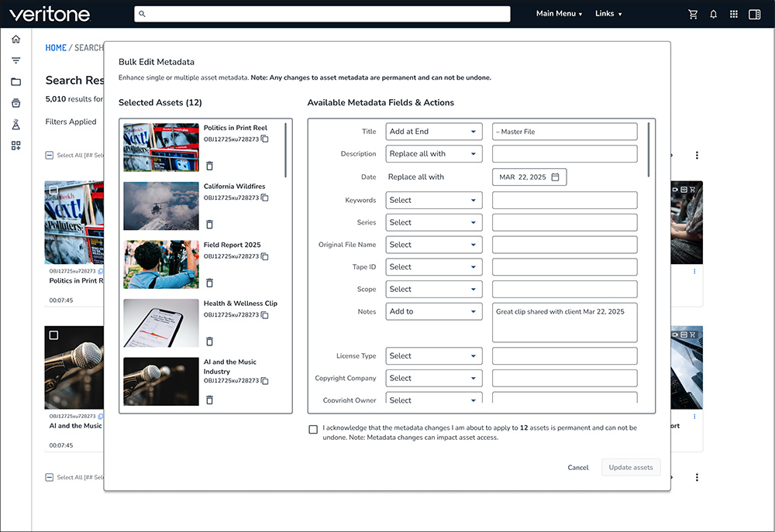The width and height of the screenshot is (775, 532).
Task: Open the Links menu
Action: [608, 14]
